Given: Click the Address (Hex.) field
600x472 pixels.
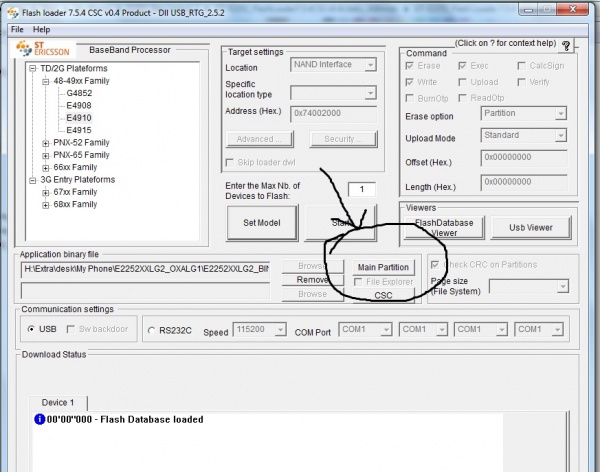Looking at the screenshot, I should click(x=333, y=114).
